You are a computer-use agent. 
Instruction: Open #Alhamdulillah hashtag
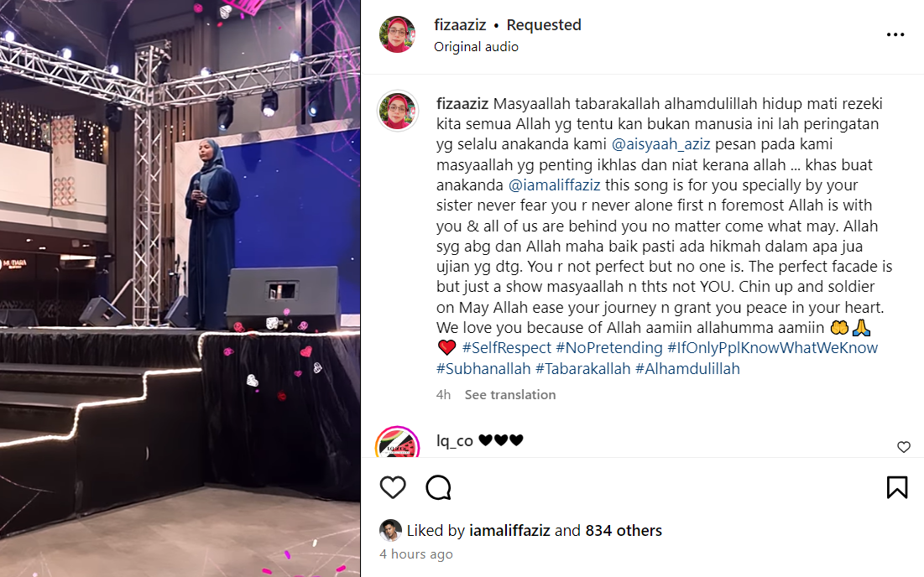pos(687,369)
